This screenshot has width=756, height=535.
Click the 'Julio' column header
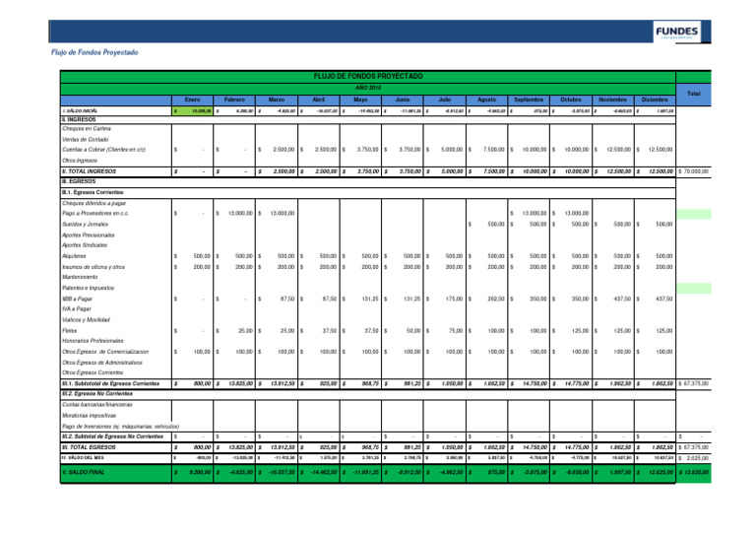tap(445, 100)
